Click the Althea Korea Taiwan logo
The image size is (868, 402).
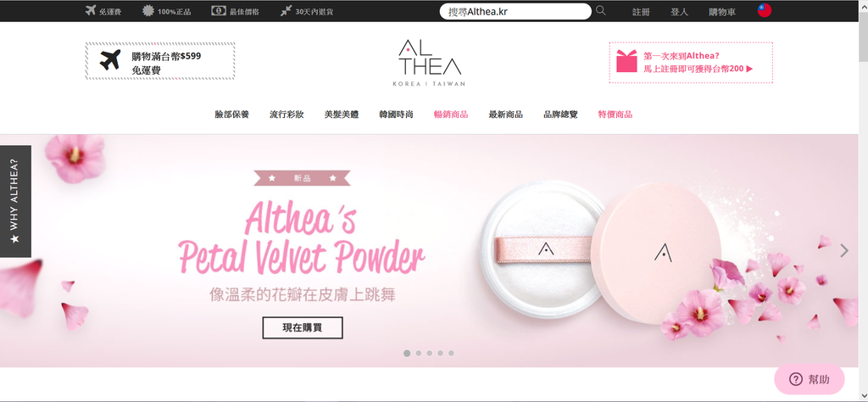pos(430,63)
